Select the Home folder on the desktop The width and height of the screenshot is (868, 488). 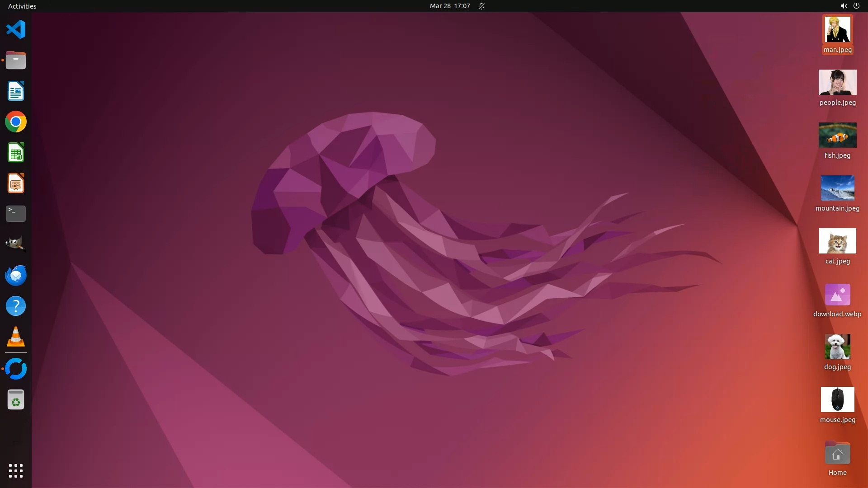click(837, 454)
